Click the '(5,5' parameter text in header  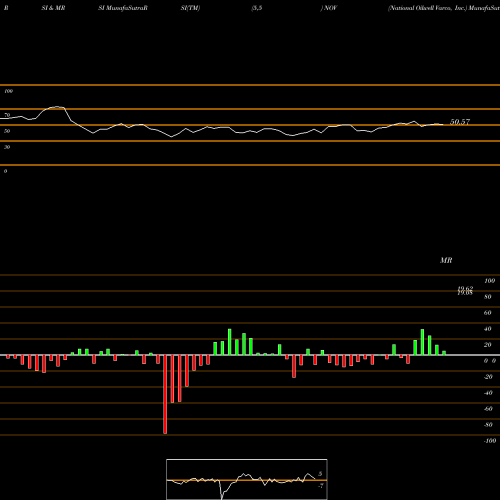[x=257, y=8]
